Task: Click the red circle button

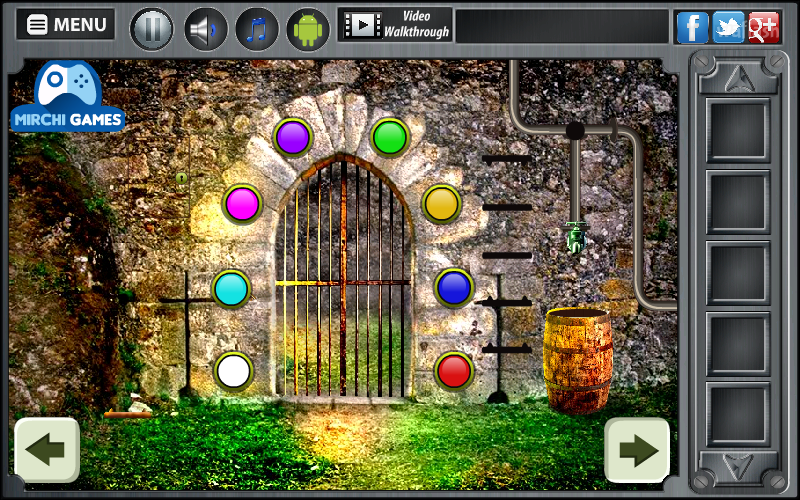Action: coord(454,371)
